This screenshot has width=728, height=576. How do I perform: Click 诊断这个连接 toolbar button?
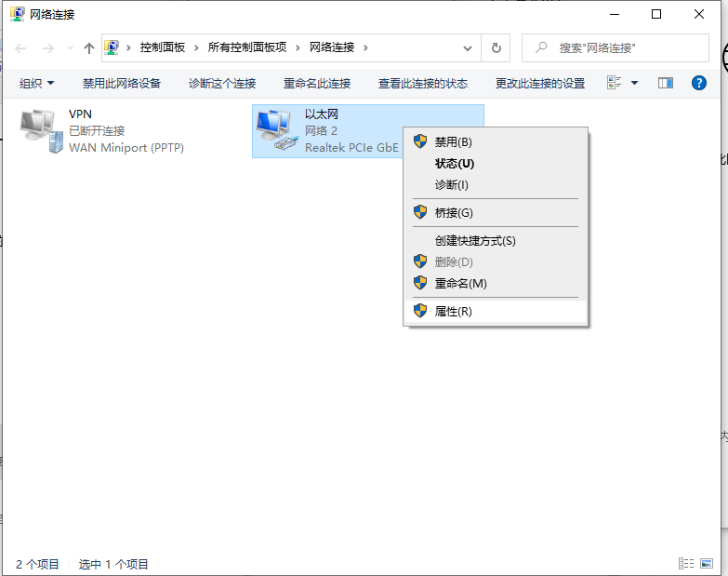tap(222, 83)
